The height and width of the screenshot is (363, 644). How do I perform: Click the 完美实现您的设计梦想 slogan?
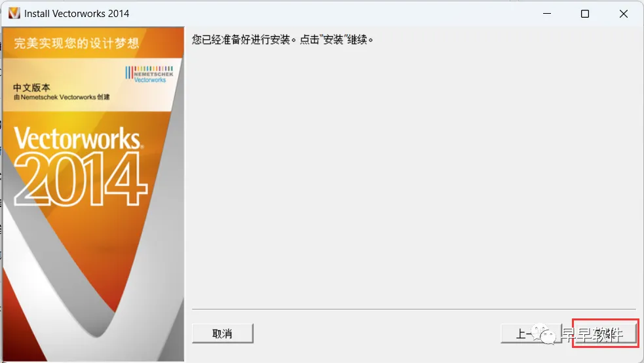coord(77,43)
